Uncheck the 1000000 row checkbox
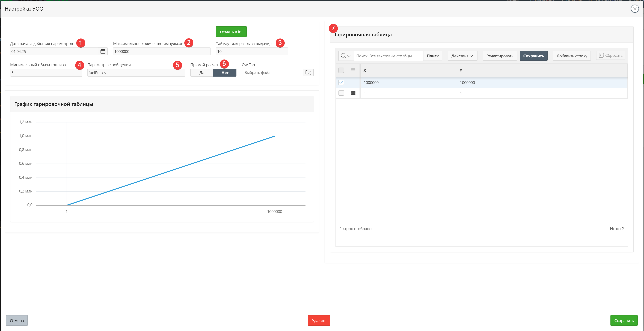The image size is (644, 331). 341,82
